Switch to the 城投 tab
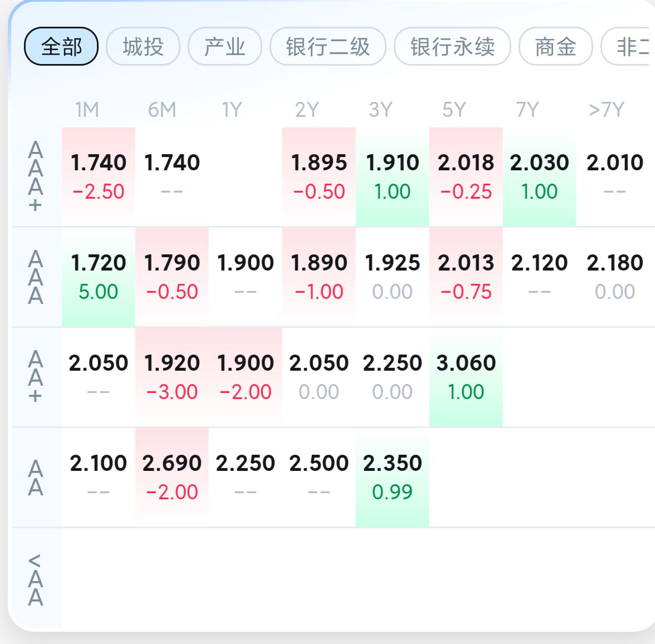Image resolution: width=655 pixels, height=644 pixels. tap(143, 46)
